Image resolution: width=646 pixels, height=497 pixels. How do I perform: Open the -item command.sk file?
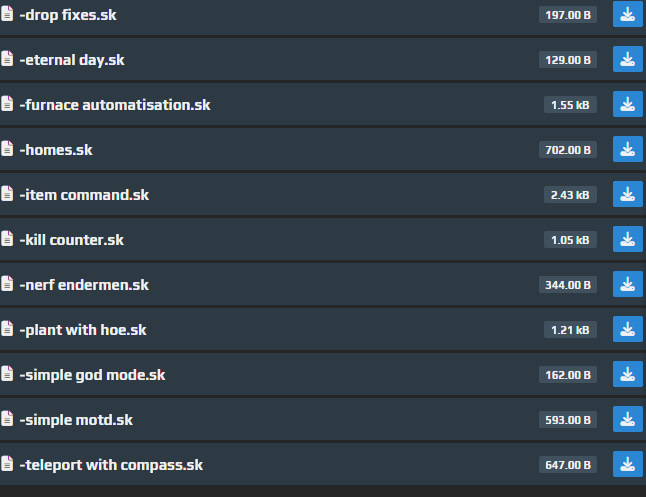coord(84,195)
